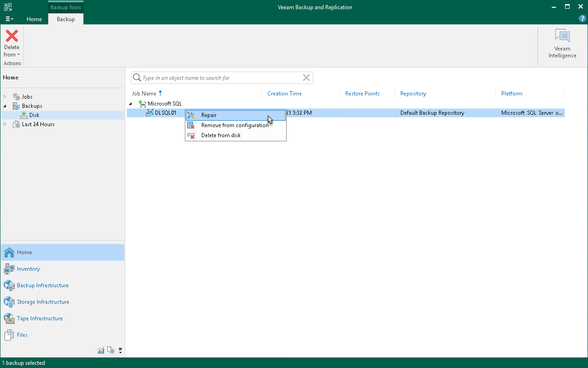Sort by Creation Time column
588x368 pixels.
pos(284,93)
